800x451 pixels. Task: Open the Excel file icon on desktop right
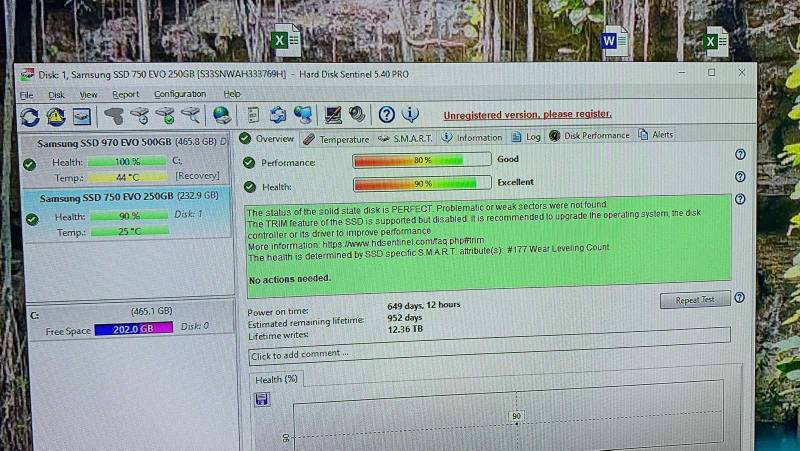(715, 41)
